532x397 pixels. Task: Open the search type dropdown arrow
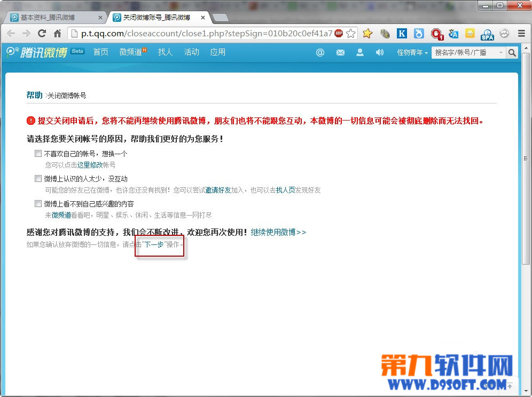tap(501, 52)
